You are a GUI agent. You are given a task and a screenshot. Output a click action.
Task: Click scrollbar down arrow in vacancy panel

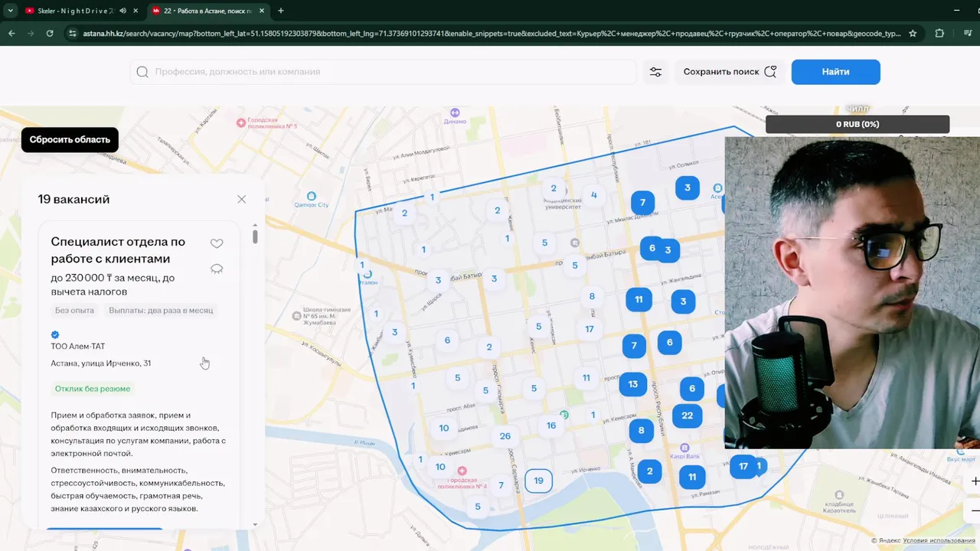click(x=255, y=525)
